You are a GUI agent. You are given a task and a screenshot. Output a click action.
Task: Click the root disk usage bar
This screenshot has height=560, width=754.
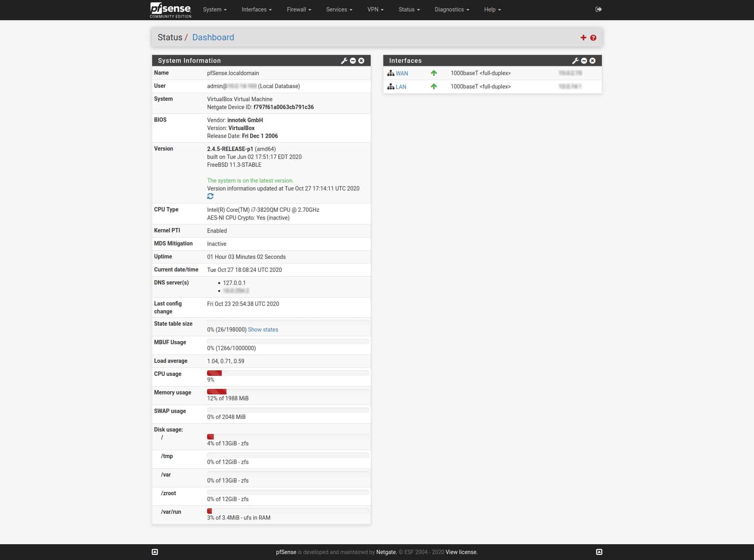288,437
